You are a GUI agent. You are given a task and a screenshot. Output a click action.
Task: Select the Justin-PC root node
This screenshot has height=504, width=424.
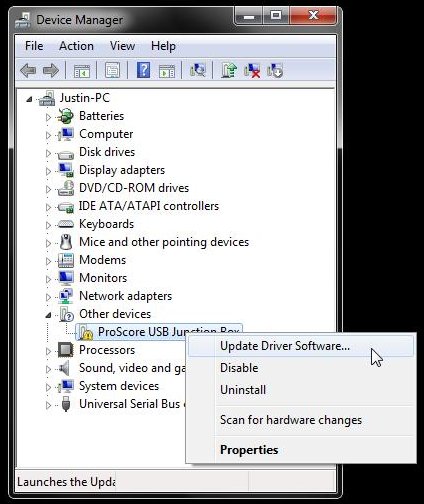click(84, 98)
